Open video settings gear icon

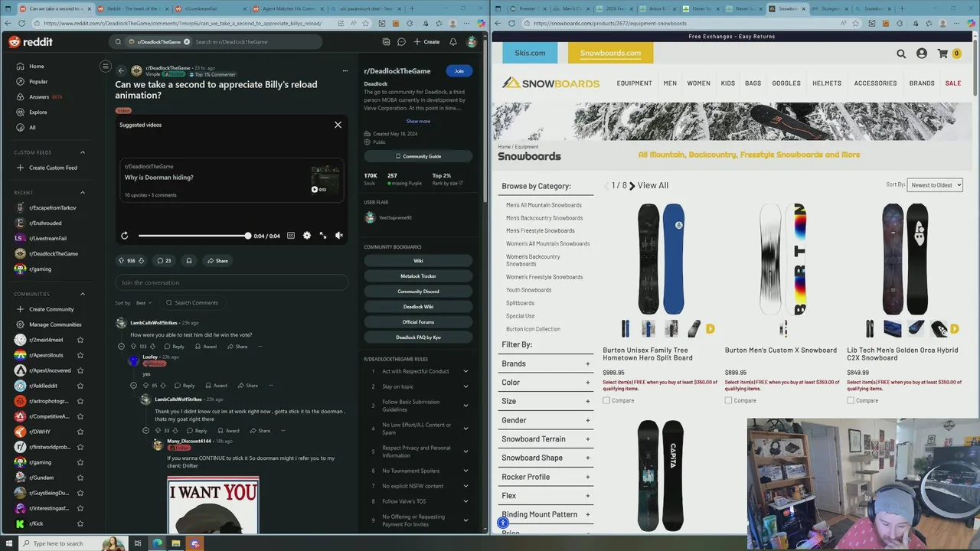(x=307, y=236)
